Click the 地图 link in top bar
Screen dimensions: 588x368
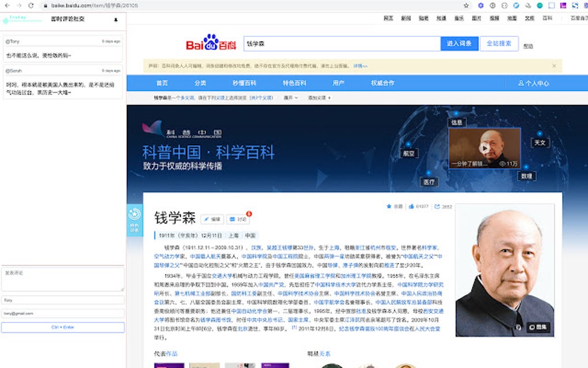(512, 18)
